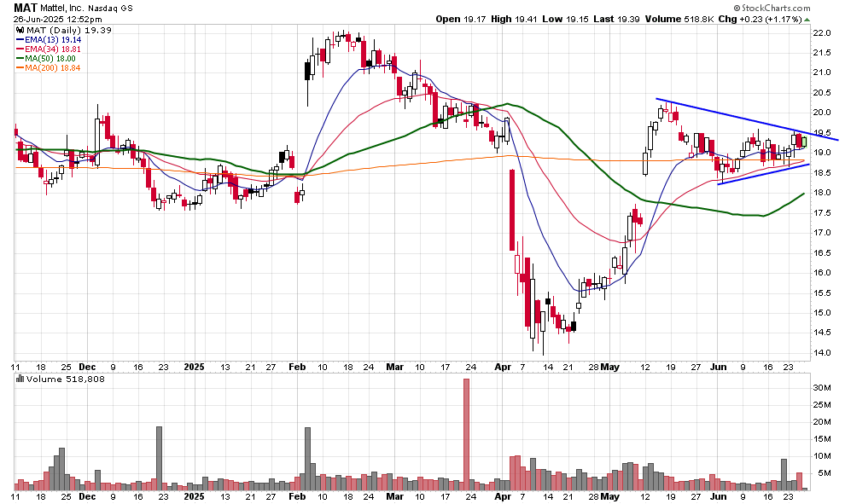Click the 25M volume axis label
845x504 pixels.
tap(822, 404)
